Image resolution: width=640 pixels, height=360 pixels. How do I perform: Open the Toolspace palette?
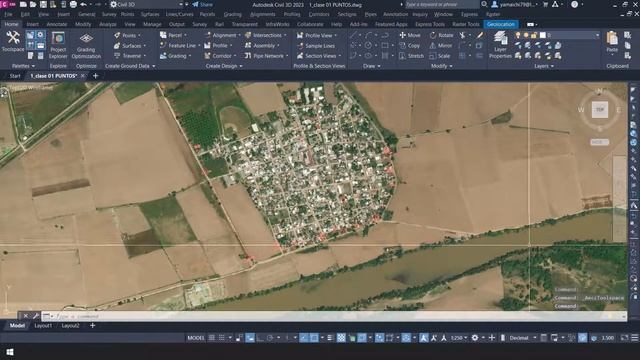13,42
